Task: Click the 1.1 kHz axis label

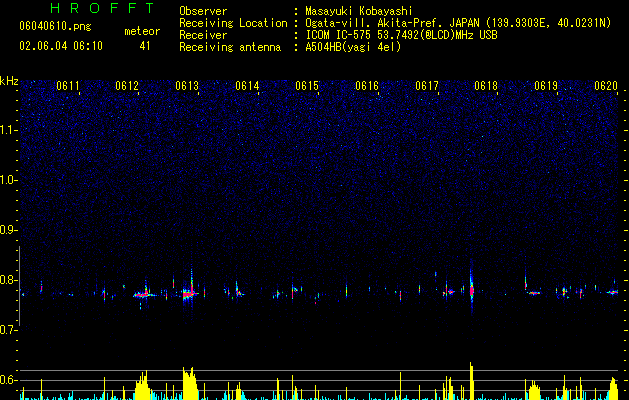Action: click(9, 130)
